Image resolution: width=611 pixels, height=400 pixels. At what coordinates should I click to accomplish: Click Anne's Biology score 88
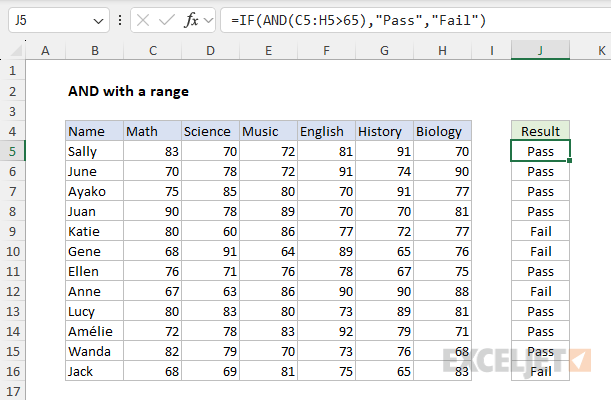tap(442, 291)
